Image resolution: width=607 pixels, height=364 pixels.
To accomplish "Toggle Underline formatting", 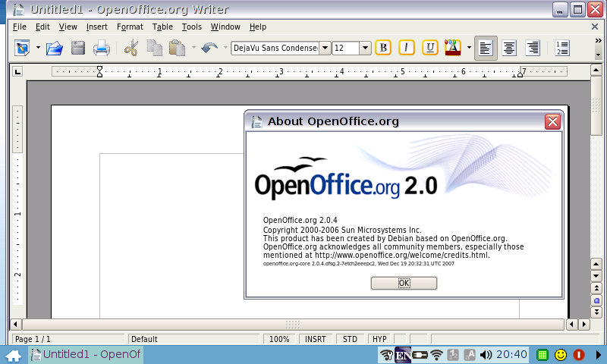I will [x=429, y=48].
